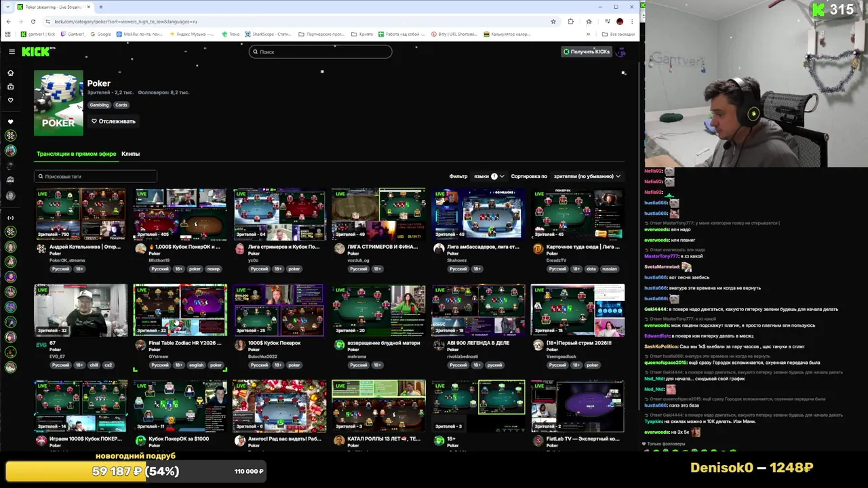Open DreadzTV channel avatar
The width and height of the screenshot is (868, 488).
[538, 249]
